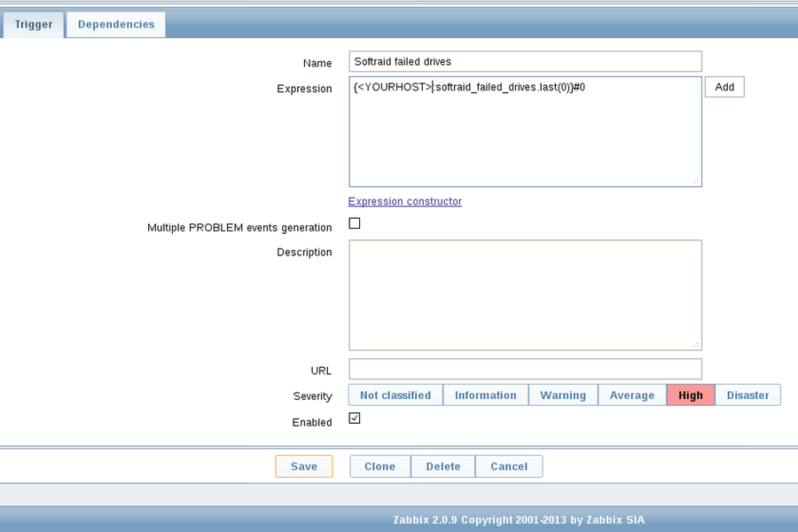Switch to the Trigger tab
Image resolution: width=798 pixels, height=532 pixels.
(x=34, y=25)
